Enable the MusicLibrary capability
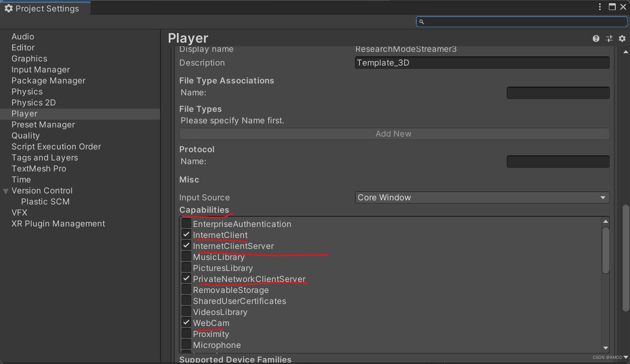The image size is (630, 364). (186, 256)
